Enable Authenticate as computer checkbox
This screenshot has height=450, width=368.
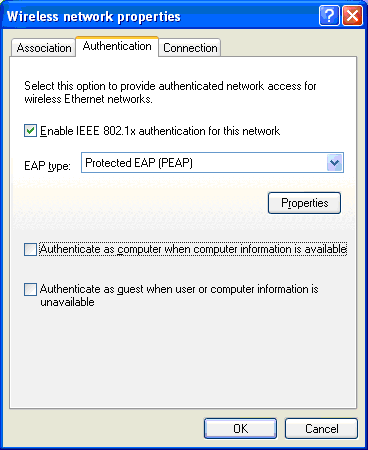[x=30, y=249]
